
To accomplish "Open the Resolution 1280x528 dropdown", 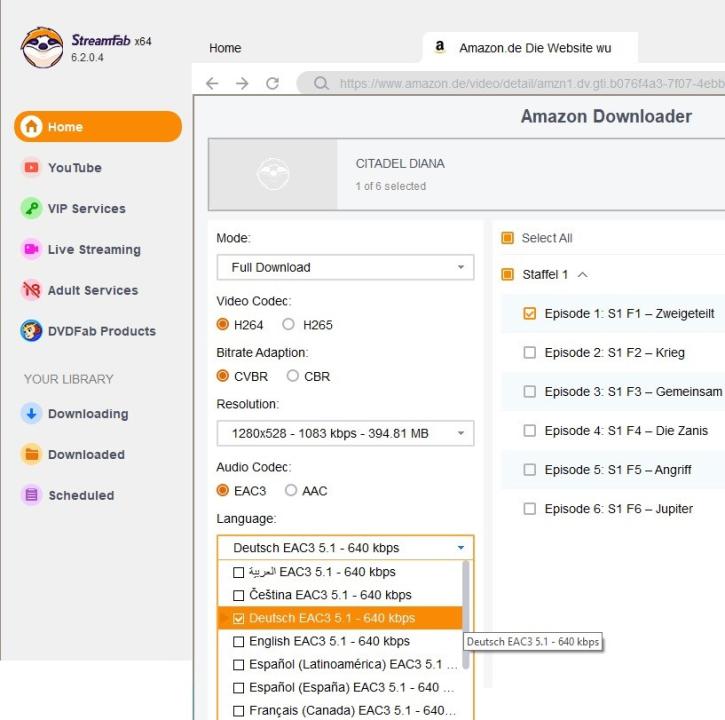I will pos(345,433).
